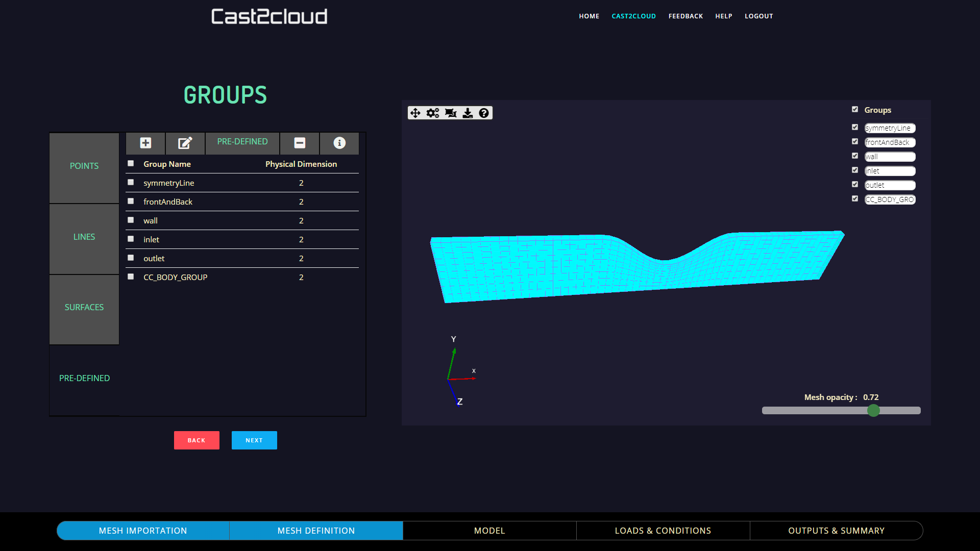Click the Mesh opacity slider handle
This screenshot has height=551, width=980.
coord(873,410)
